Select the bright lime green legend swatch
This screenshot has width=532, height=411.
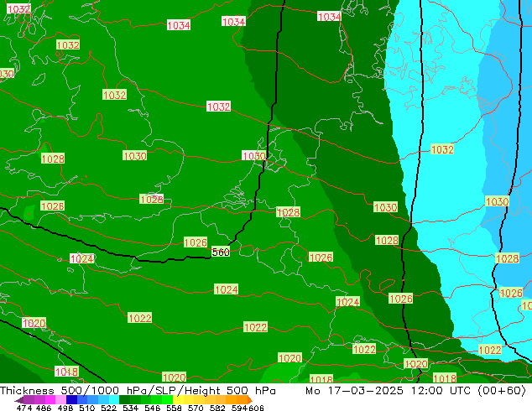(168, 399)
